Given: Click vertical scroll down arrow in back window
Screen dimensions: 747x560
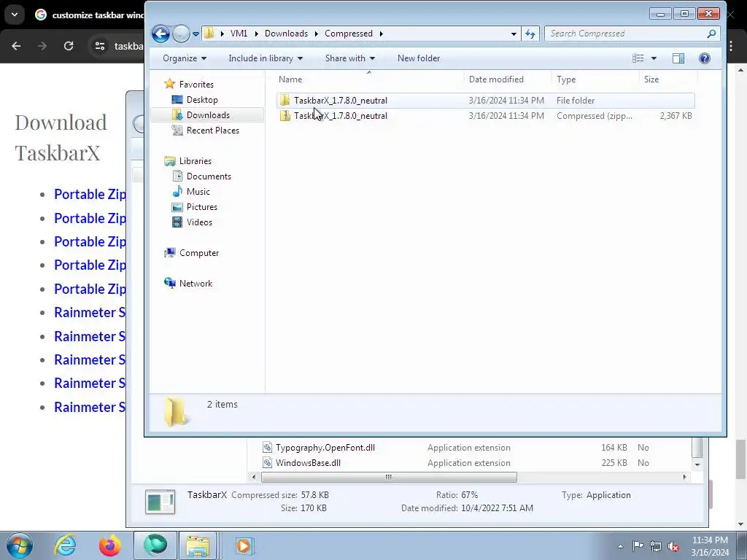Looking at the screenshot, I should pos(697,464).
